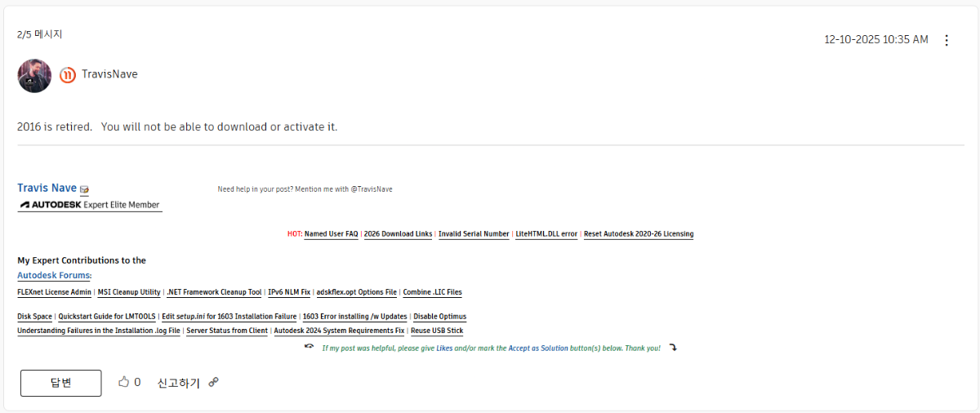Click the Reuse USB Stick link
This screenshot has width=980, height=413.
click(437, 331)
